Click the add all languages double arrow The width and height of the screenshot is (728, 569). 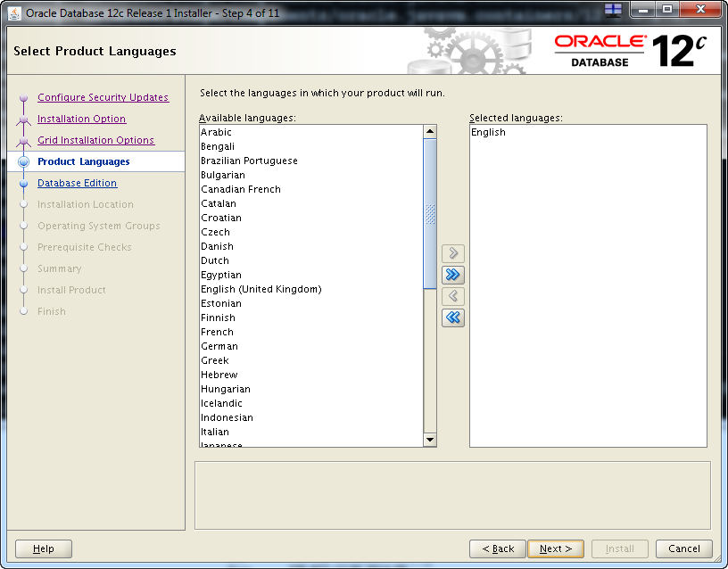tap(453, 275)
